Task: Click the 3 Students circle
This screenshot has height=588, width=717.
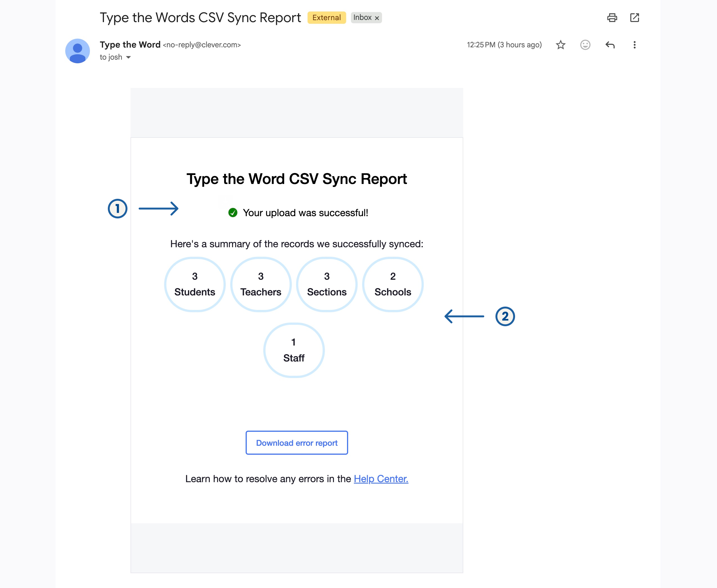Action: point(195,284)
